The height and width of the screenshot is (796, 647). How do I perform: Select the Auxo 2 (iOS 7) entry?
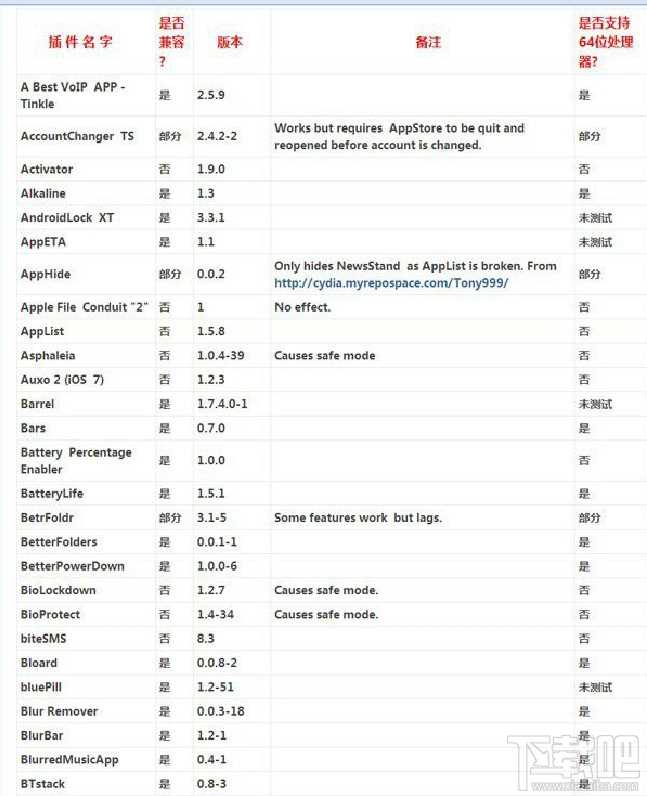61,380
